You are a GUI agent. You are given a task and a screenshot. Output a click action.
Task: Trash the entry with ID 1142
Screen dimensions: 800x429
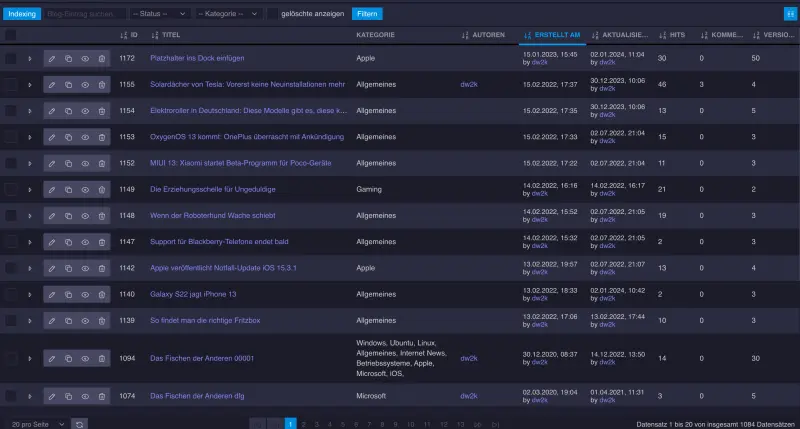coord(102,268)
